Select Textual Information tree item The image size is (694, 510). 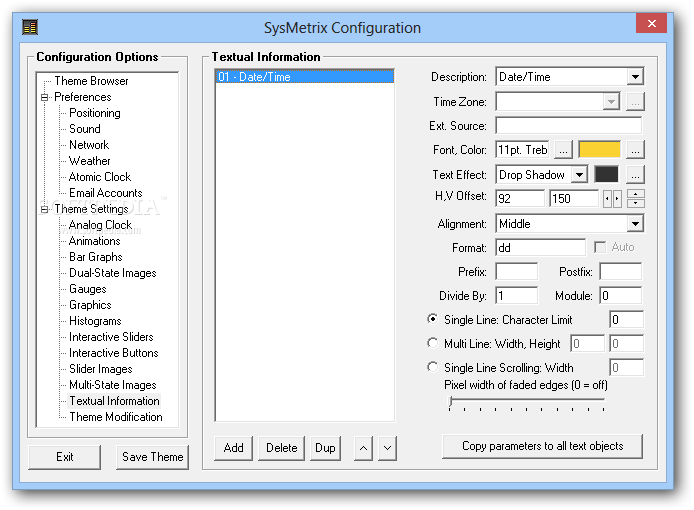pos(114,401)
